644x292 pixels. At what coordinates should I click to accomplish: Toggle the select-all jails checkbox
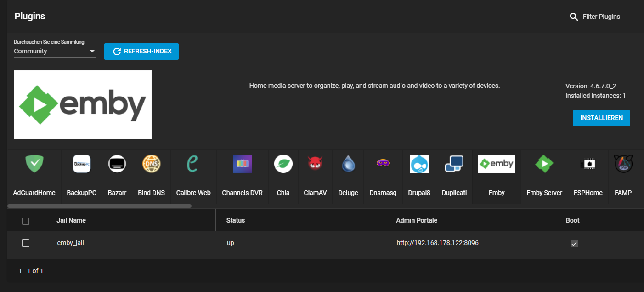tap(26, 221)
